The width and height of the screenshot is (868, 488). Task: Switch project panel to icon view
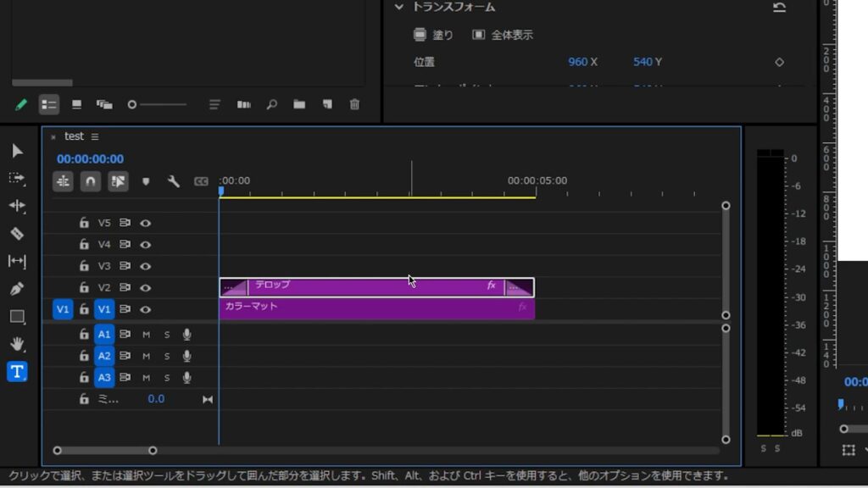(x=76, y=104)
